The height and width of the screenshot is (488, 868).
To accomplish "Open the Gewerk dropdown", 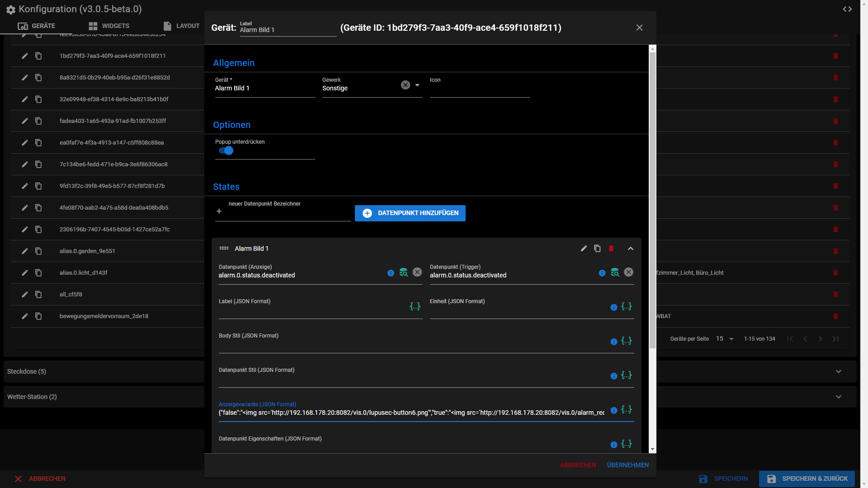I will (417, 85).
